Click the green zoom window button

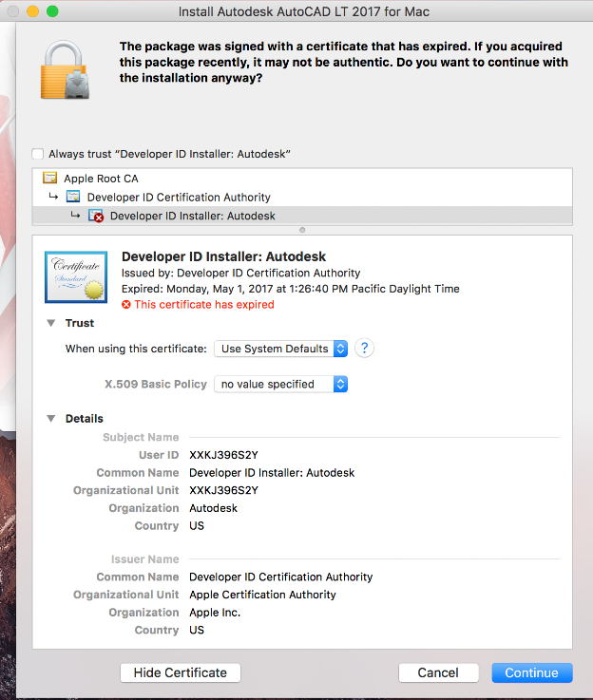(x=52, y=11)
